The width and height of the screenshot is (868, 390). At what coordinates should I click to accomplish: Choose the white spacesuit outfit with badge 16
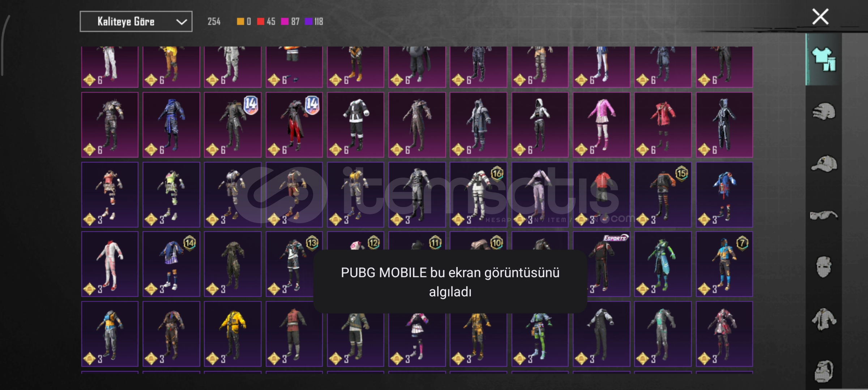point(478,195)
